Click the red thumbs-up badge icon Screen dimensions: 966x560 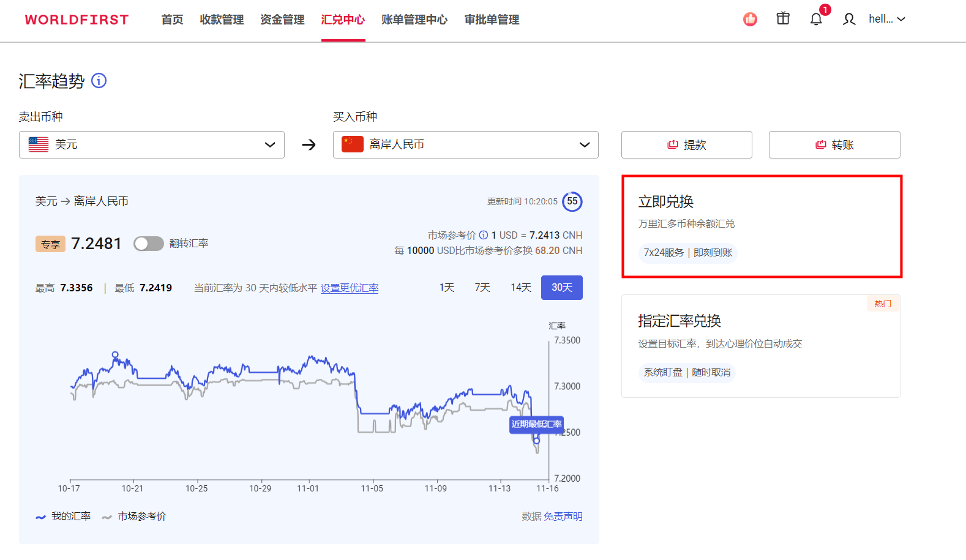tap(750, 20)
